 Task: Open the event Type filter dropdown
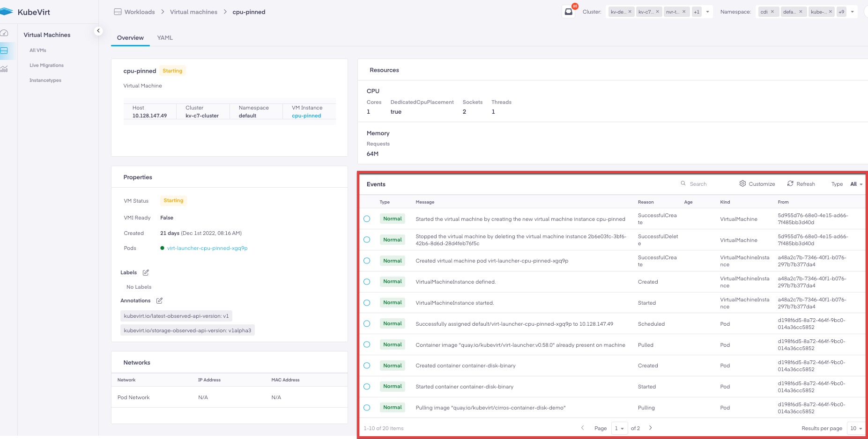[856, 184]
